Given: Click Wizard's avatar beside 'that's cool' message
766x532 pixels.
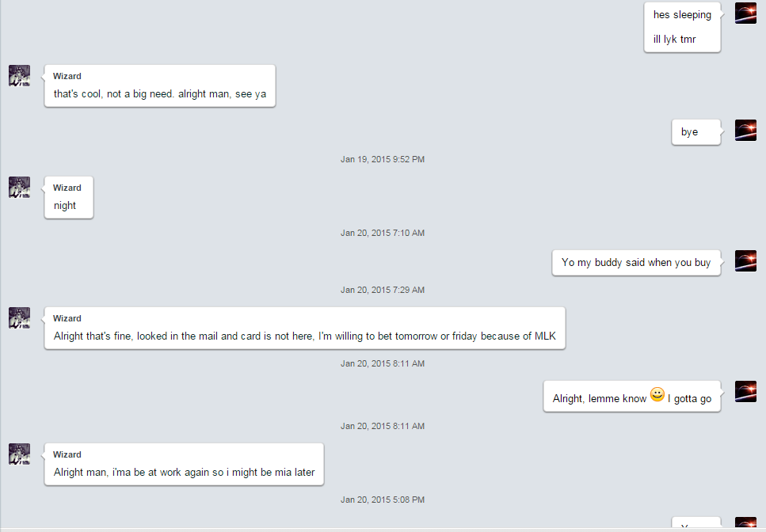Looking at the screenshot, I should coord(20,76).
